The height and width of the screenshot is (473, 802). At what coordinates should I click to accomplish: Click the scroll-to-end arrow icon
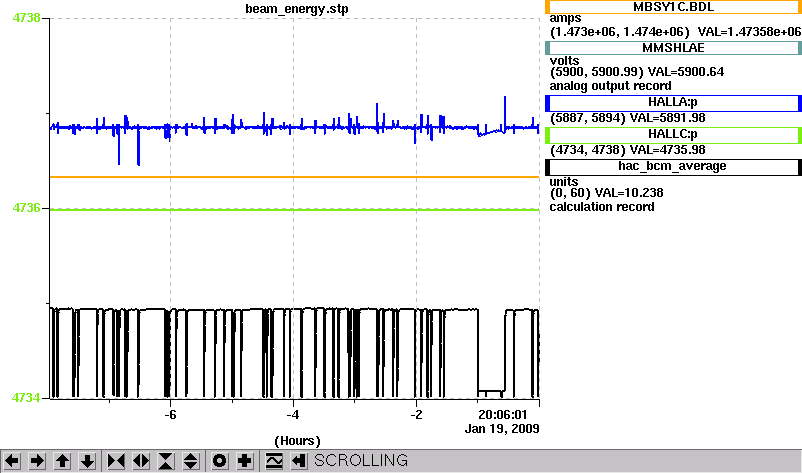[299, 461]
